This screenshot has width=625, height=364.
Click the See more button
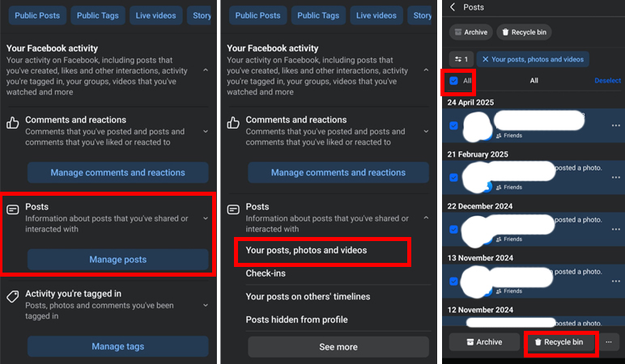point(338,347)
